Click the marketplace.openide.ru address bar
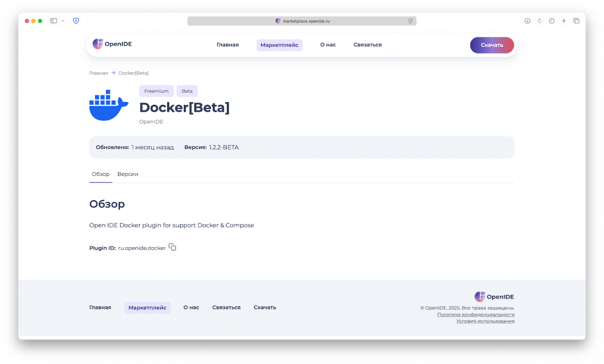Viewport: 604px width, 364px height. [302, 21]
